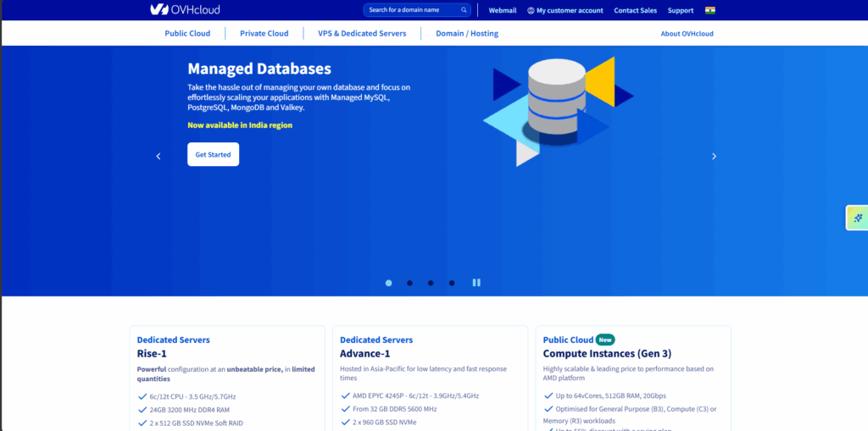This screenshot has width=868, height=431.
Task: Open Compute Instances (Gen 3) card
Action: tap(633, 379)
